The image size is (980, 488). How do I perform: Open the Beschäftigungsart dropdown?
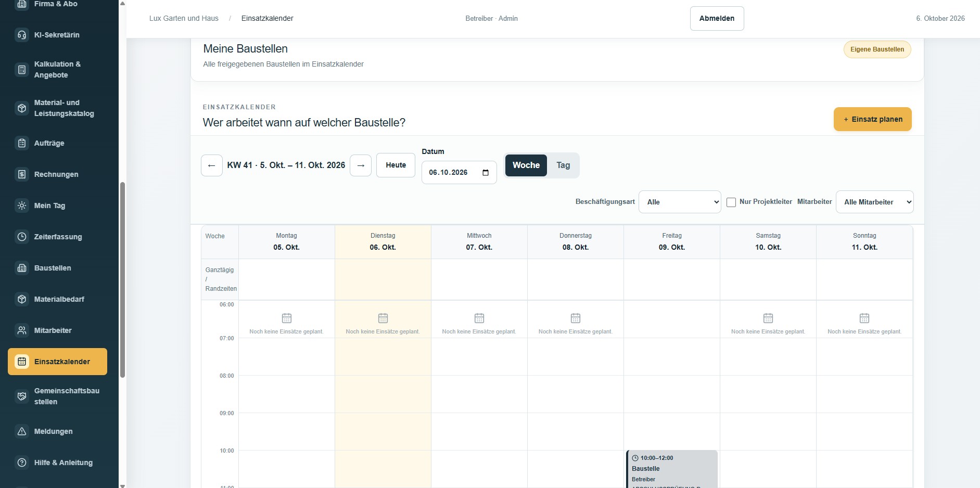click(x=680, y=202)
